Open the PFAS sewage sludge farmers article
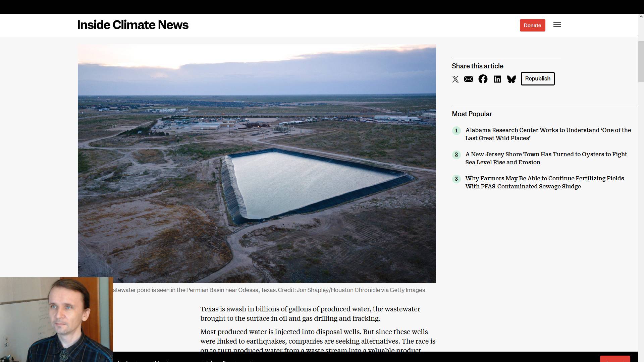The height and width of the screenshot is (362, 644). [545, 182]
